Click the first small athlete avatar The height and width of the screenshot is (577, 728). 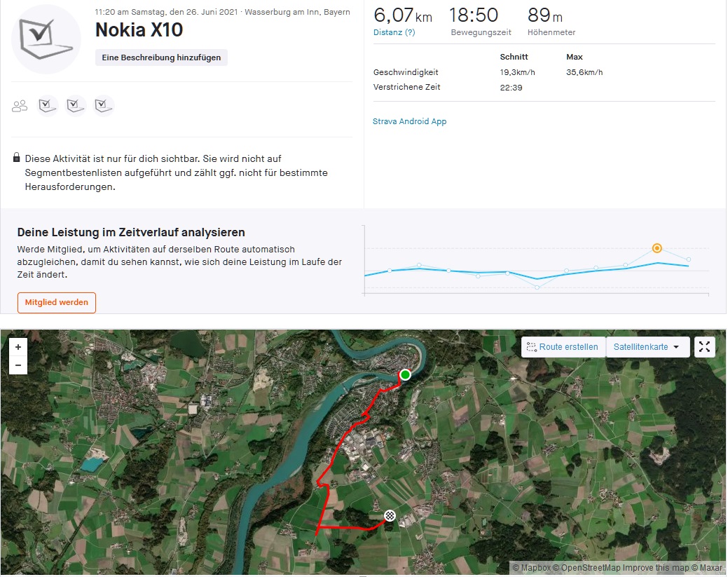(48, 106)
